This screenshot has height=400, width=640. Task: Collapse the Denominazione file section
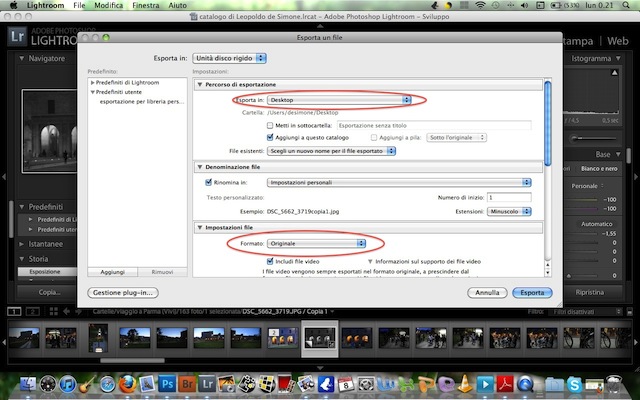[200, 167]
